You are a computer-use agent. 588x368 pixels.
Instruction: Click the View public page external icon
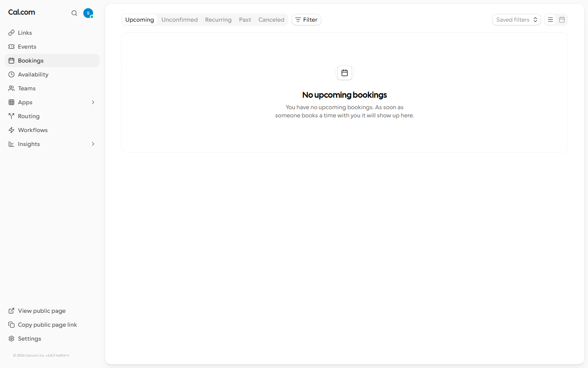pyautogui.click(x=11, y=311)
